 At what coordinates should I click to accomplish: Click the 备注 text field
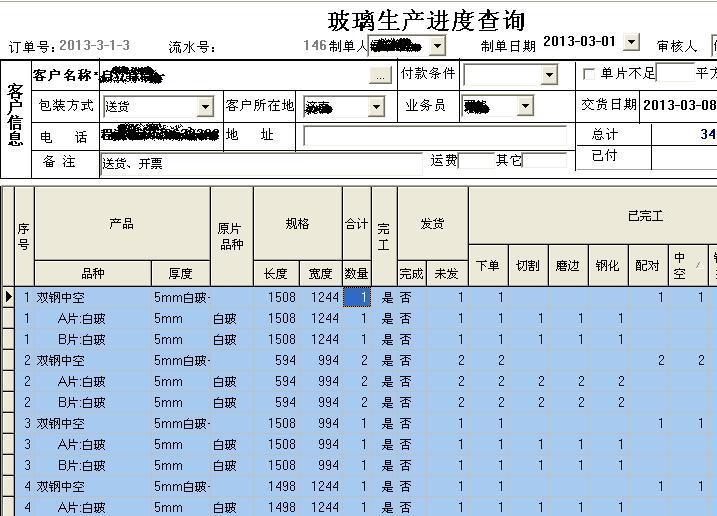(x=260, y=162)
